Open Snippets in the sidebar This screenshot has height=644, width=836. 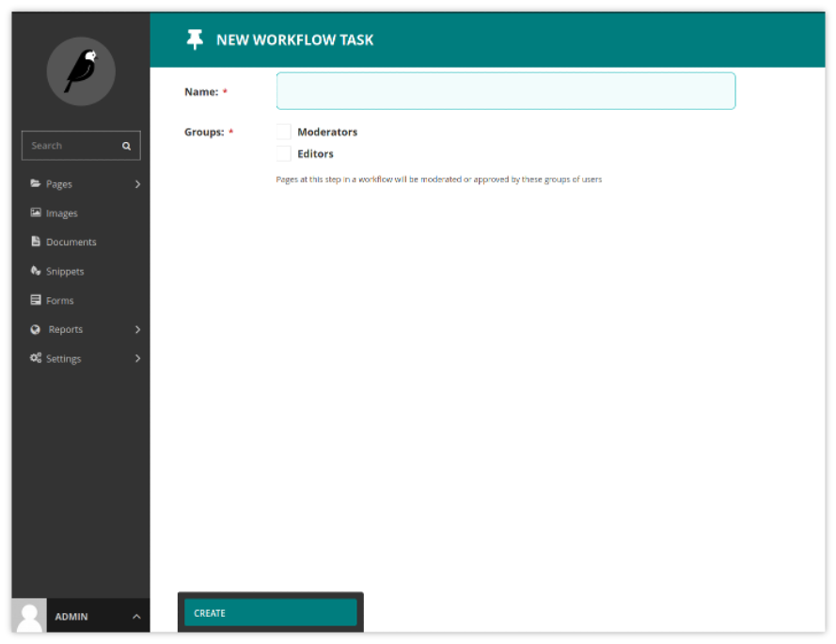point(81,272)
